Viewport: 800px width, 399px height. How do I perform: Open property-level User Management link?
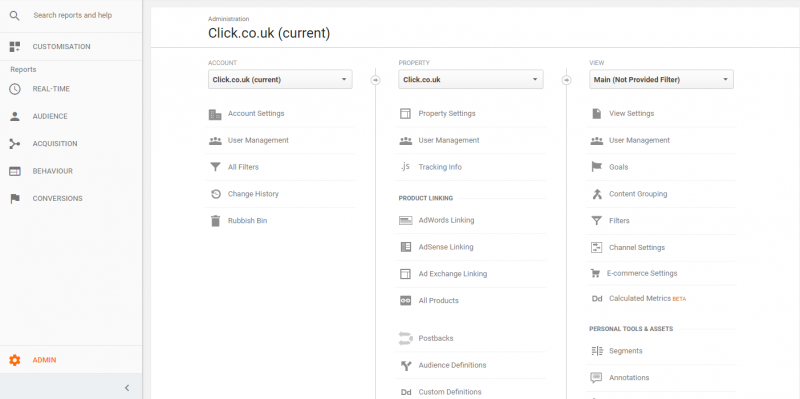449,140
